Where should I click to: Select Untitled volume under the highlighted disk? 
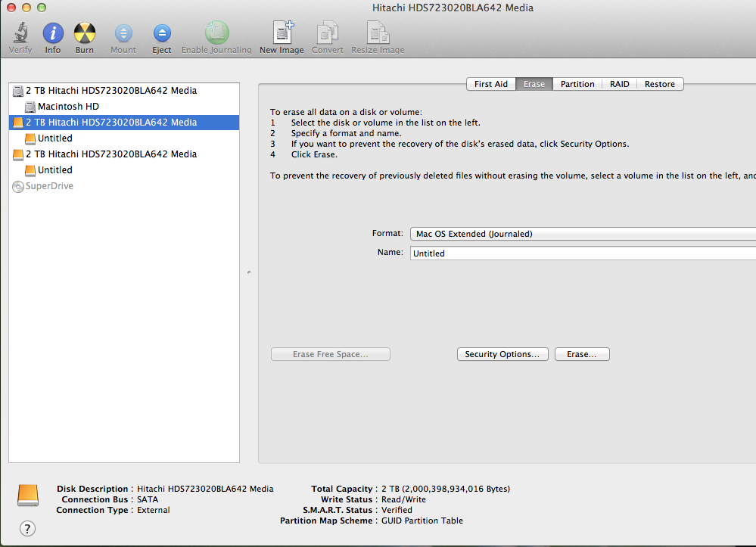tap(124, 138)
